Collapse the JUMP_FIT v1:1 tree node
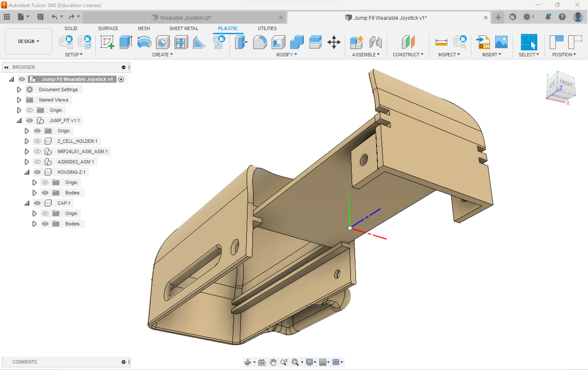 [19, 120]
